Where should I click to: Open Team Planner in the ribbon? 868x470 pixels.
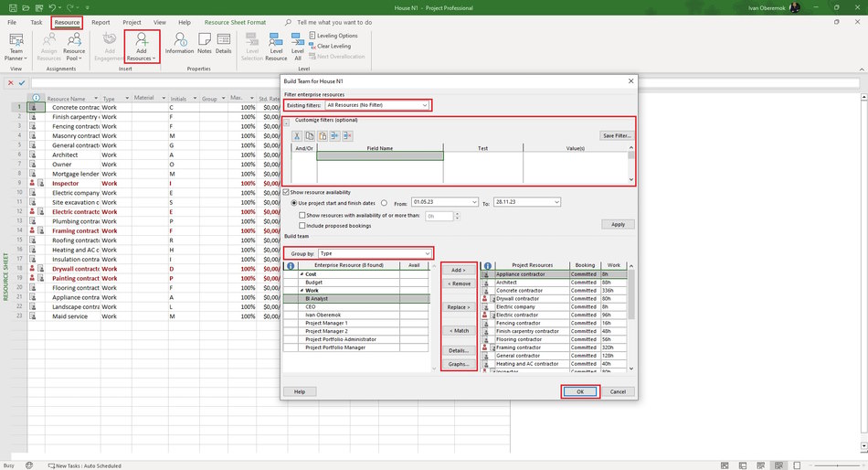[16, 48]
